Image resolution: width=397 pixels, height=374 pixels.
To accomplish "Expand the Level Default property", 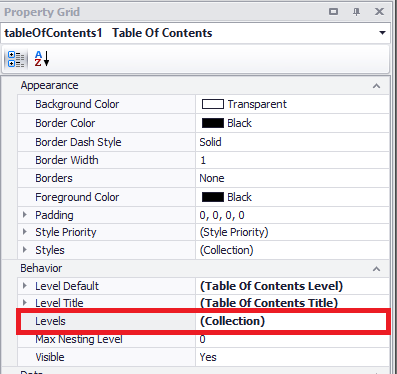I will (x=25, y=286).
